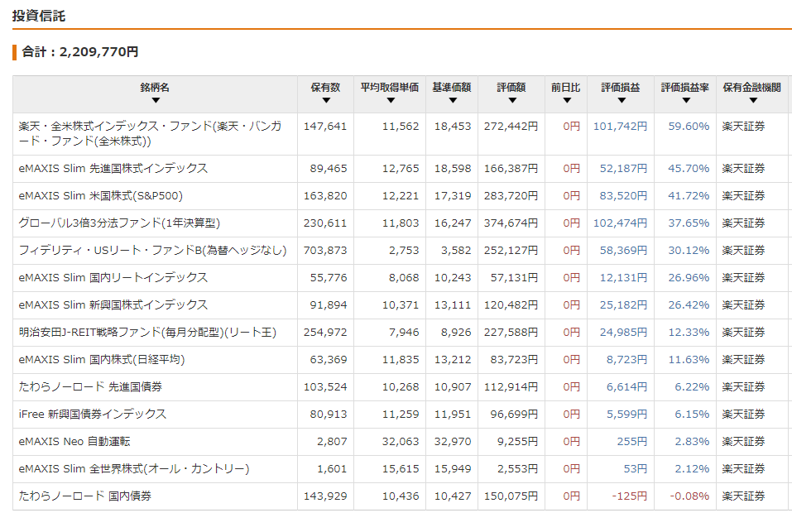Viewport: 792px width, 532px height.
Task: Click 評価損益率 value 45.70%
Action: (689, 168)
